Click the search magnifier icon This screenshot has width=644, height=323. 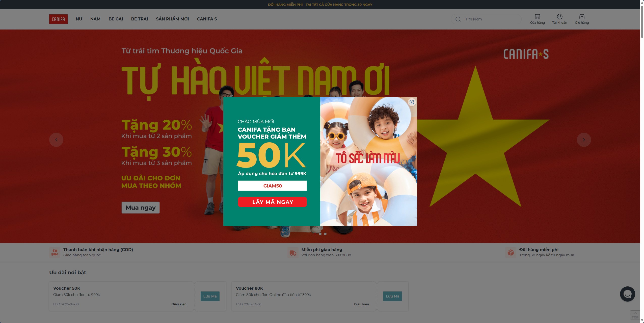pyautogui.click(x=458, y=19)
